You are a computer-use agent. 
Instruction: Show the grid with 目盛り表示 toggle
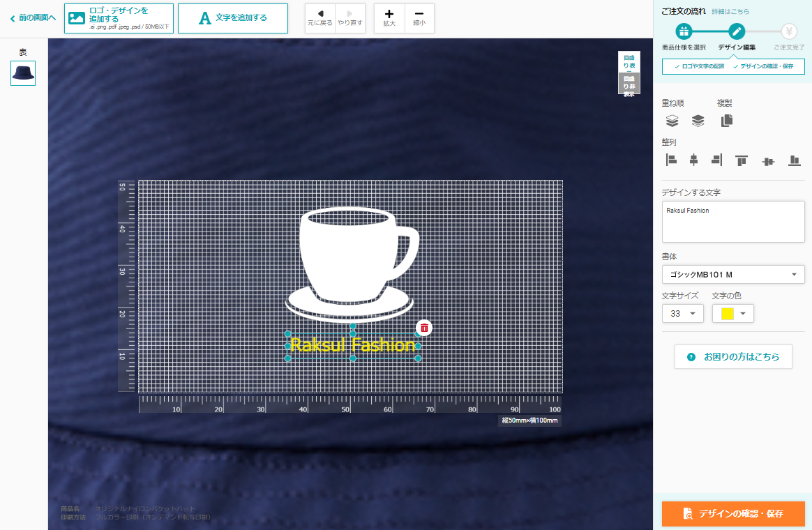click(x=629, y=61)
